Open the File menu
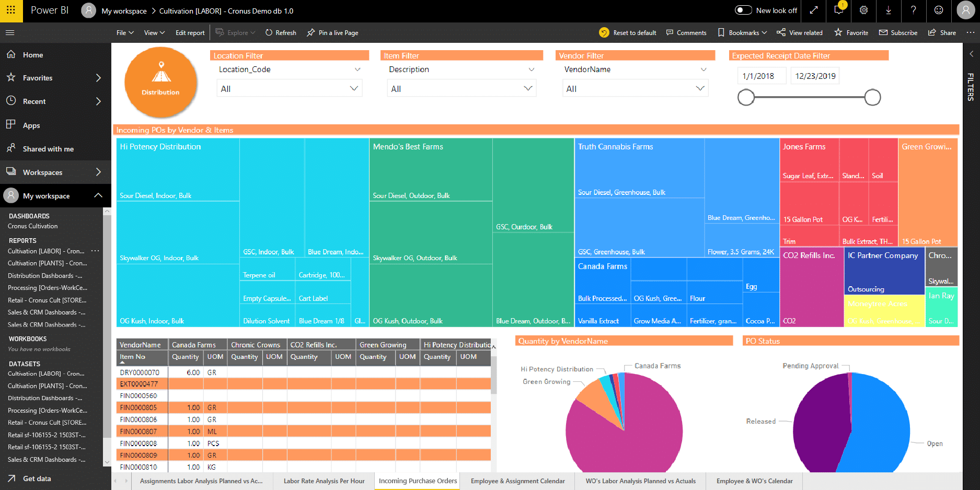Screen dimensions: 980x490 tap(124, 32)
